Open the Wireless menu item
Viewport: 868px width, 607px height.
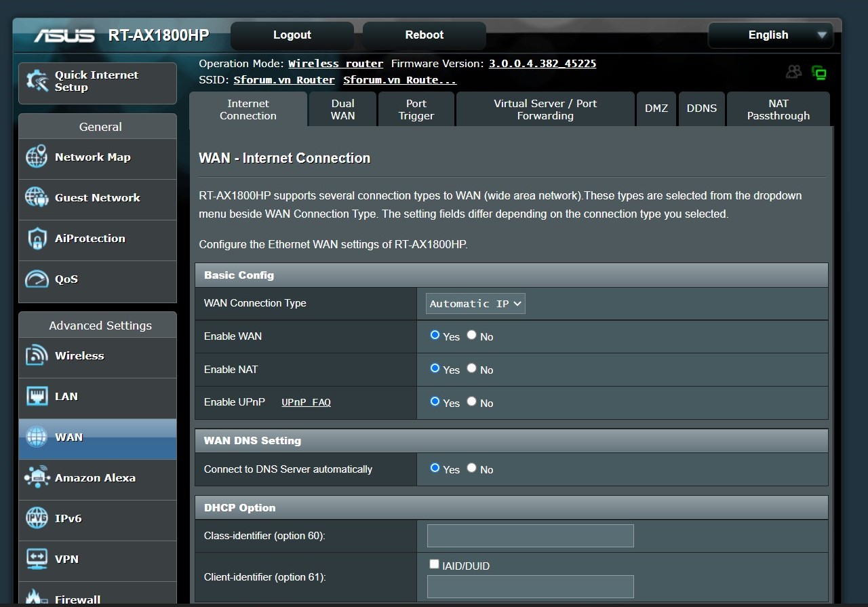click(x=98, y=357)
